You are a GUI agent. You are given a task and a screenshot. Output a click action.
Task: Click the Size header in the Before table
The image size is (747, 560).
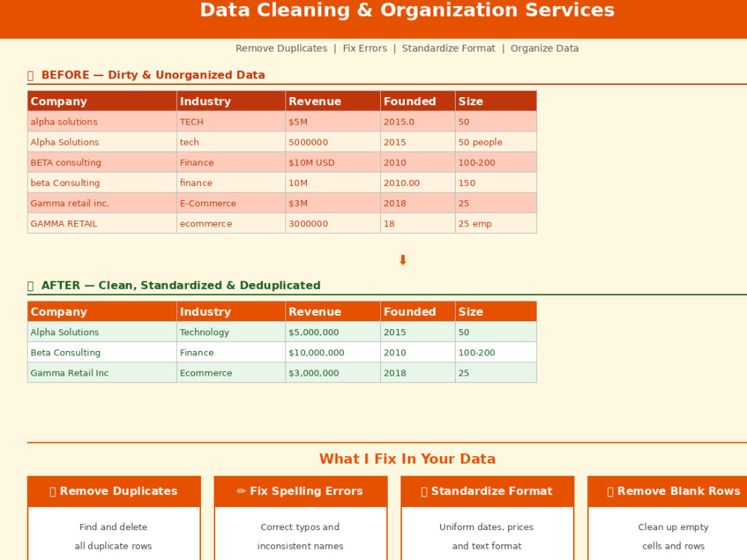(x=496, y=101)
